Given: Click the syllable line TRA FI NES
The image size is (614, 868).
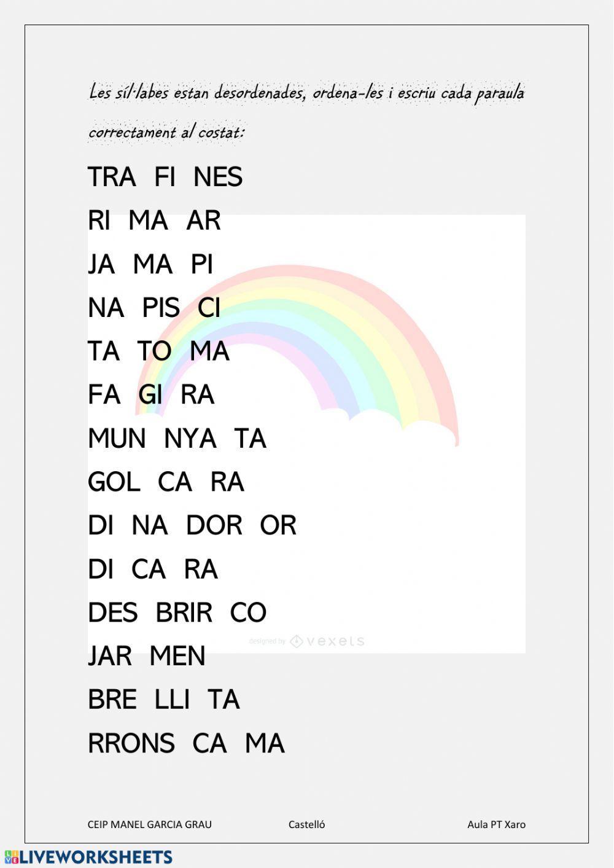Looking at the screenshot, I should coord(165,177).
